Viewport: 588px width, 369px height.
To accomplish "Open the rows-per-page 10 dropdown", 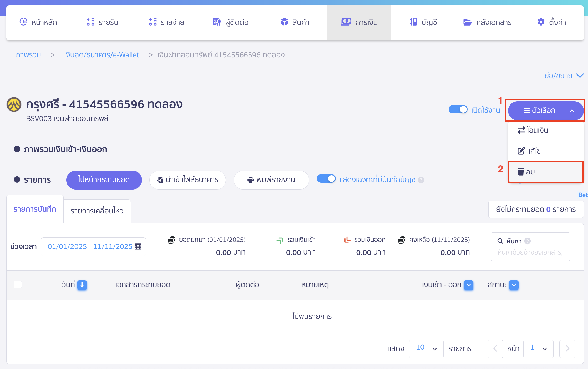I will (x=426, y=348).
